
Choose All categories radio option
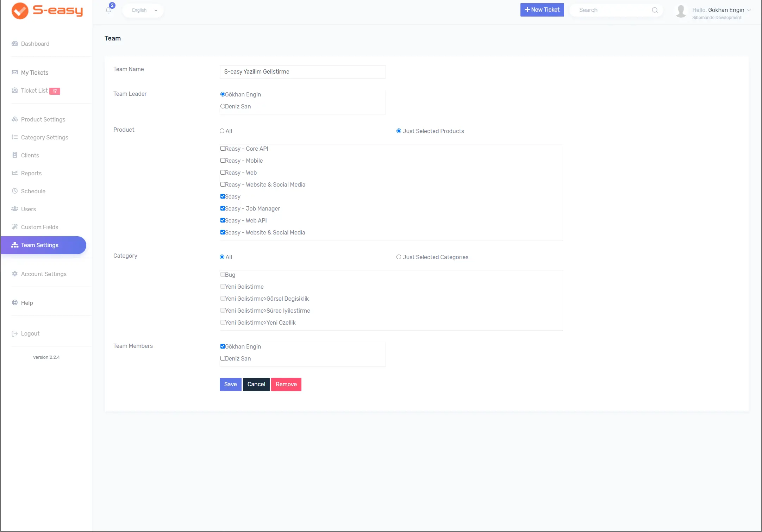tap(222, 257)
